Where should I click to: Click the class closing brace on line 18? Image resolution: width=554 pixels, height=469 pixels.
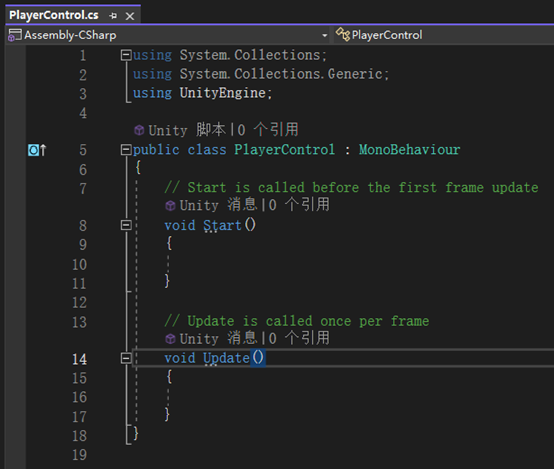click(x=136, y=433)
